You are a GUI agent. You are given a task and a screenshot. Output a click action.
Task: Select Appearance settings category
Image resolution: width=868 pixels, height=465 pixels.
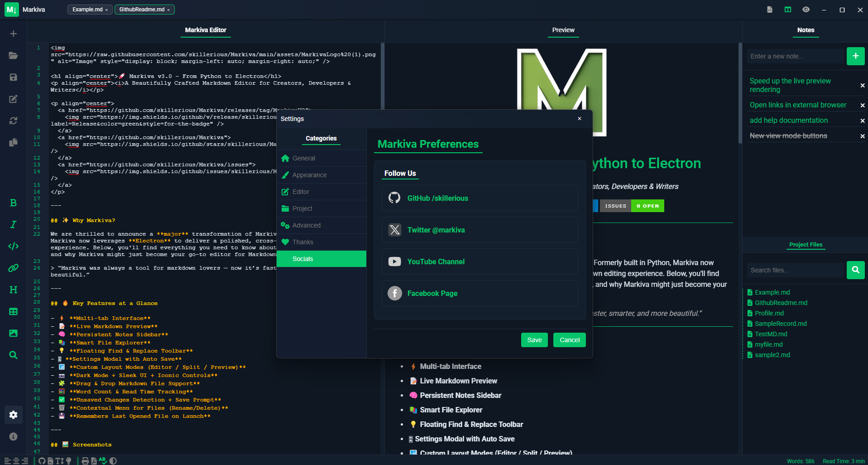coord(321,175)
